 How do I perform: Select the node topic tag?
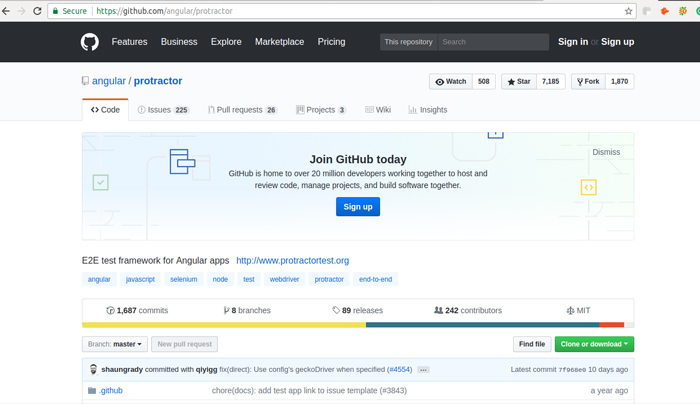tap(220, 279)
